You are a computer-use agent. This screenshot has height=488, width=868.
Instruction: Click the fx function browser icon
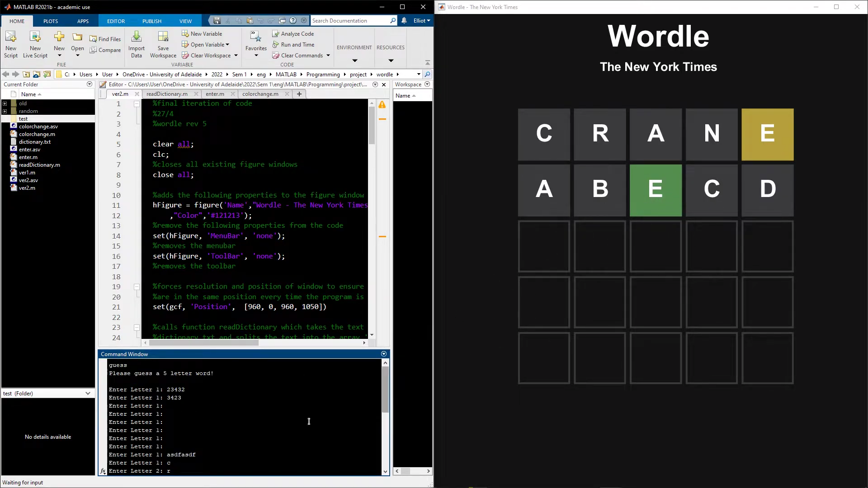tap(103, 471)
